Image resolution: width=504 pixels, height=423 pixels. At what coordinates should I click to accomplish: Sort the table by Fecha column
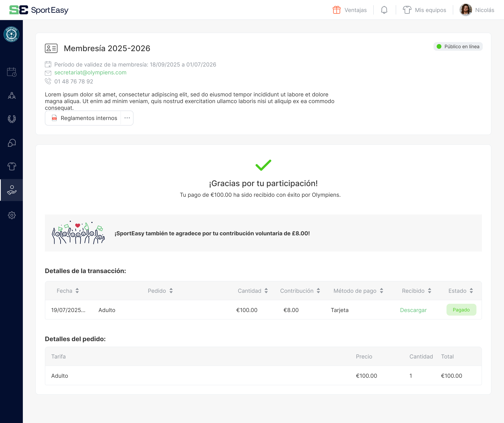click(x=77, y=291)
